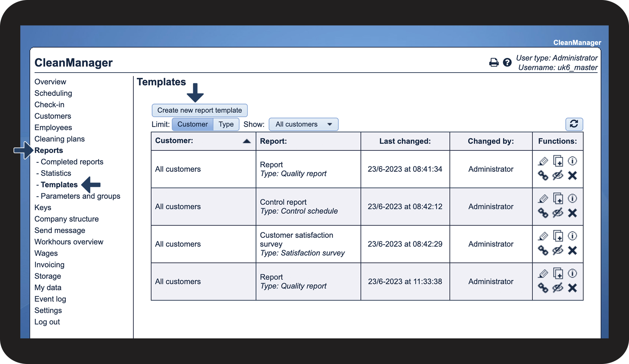Delete the Report template changed at 08:41:34
Image resolution: width=629 pixels, height=364 pixels.
click(x=572, y=176)
